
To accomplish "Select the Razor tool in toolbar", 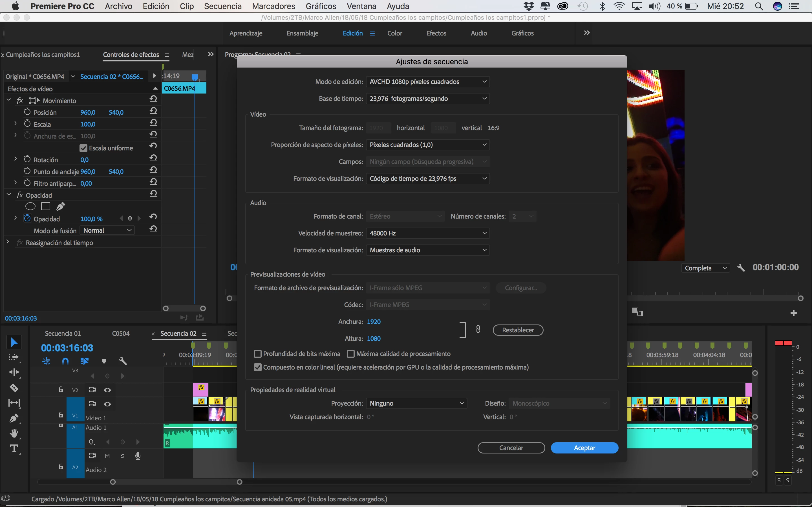I will [x=14, y=388].
